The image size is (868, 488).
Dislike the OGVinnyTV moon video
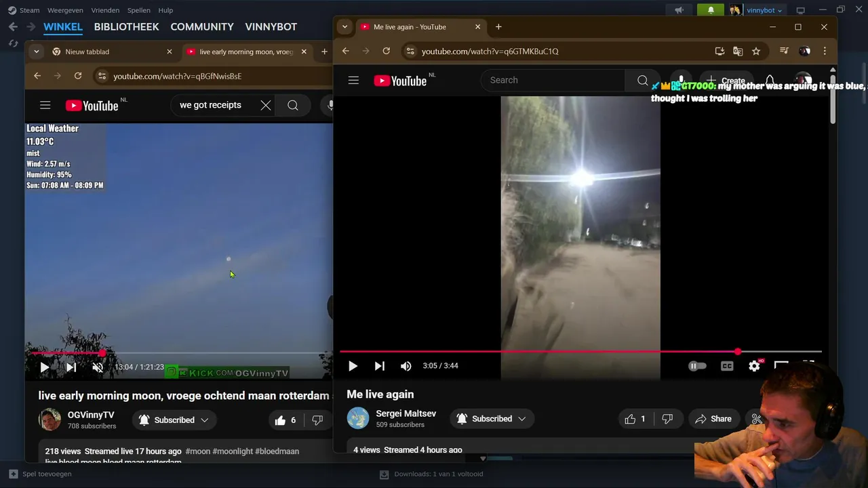[317, 420]
